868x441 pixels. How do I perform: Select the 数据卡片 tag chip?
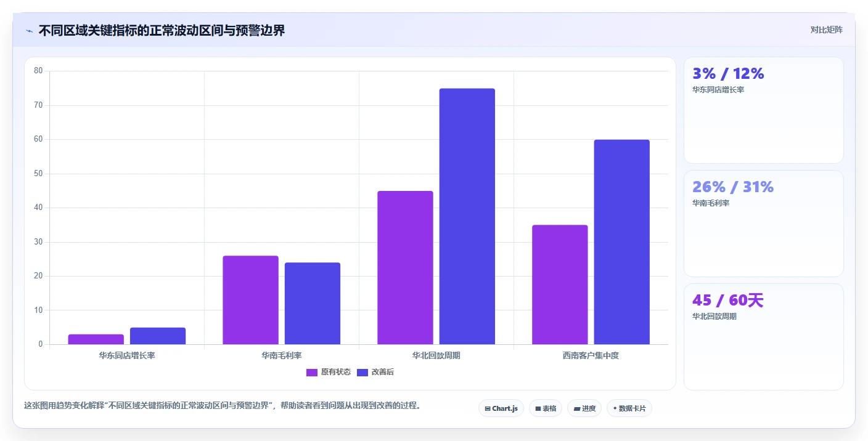(629, 408)
